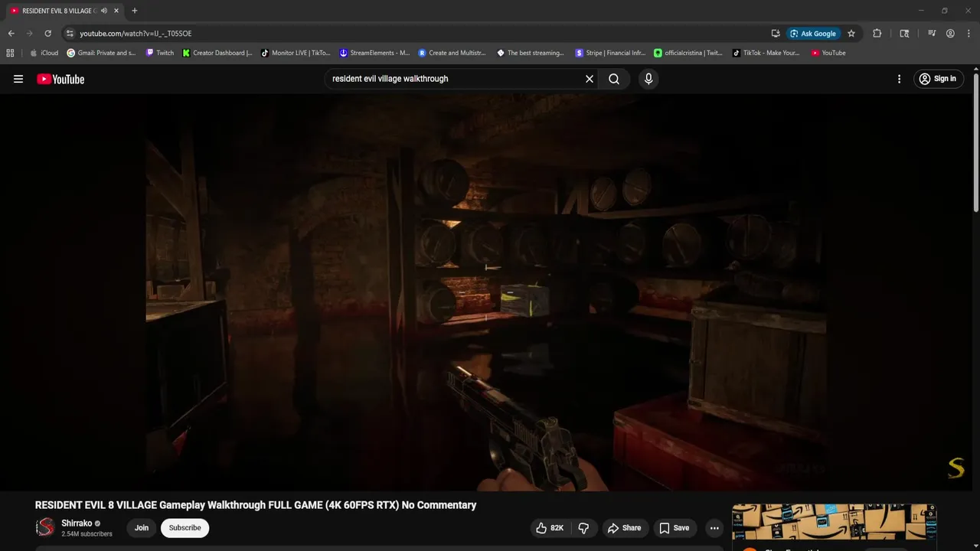Image resolution: width=980 pixels, height=551 pixels.
Task: Open the Monitor LIVE TikTok bookmark
Action: point(296,53)
